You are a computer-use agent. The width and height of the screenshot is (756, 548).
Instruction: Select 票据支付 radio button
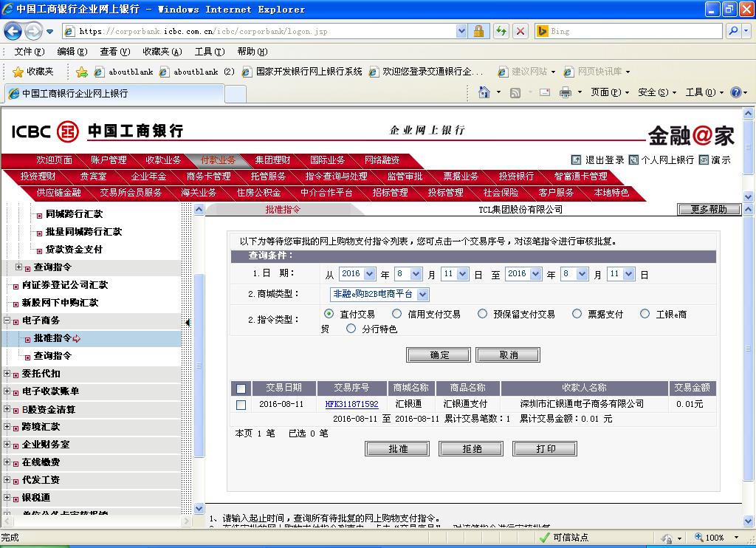pyautogui.click(x=577, y=314)
